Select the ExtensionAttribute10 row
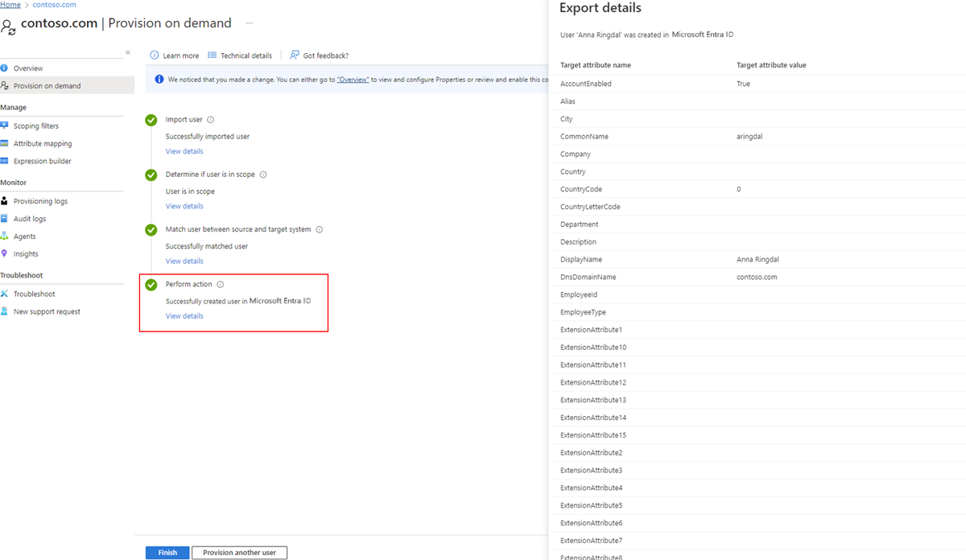This screenshot has width=966, height=560. click(x=757, y=348)
